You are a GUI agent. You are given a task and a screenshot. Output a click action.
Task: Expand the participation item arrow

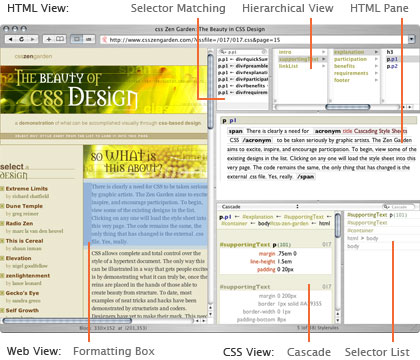[x=376, y=59]
